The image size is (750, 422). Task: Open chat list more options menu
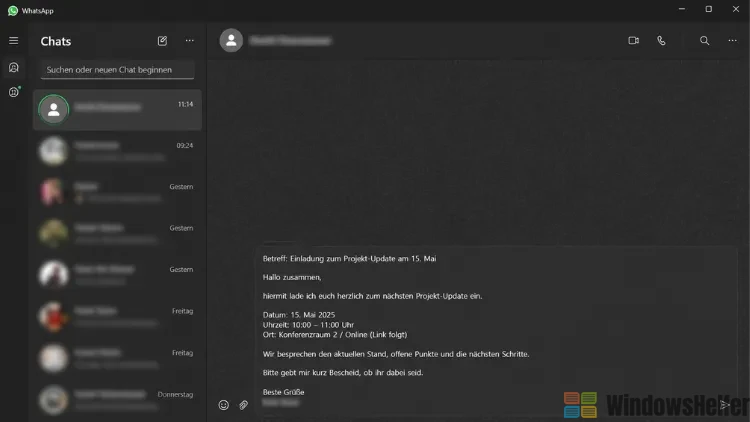(190, 41)
